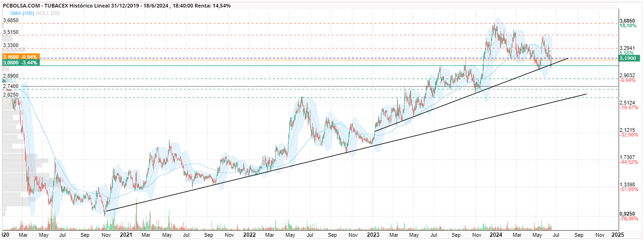Viewport: 644px width, 241px height.
Task: Click the 1,3398 axis value
Action: tap(628, 185)
